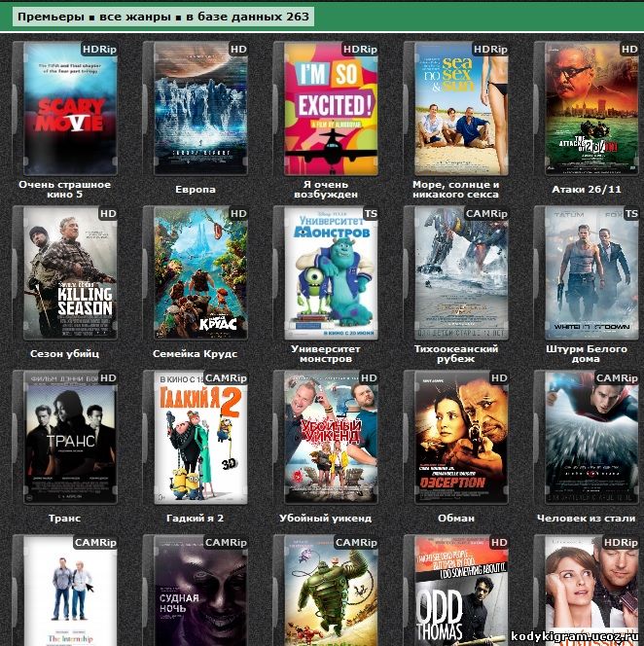Viewport: 644px width, 646px height.
Task: Click TS badge on White House Down poster
Action: pos(631,213)
